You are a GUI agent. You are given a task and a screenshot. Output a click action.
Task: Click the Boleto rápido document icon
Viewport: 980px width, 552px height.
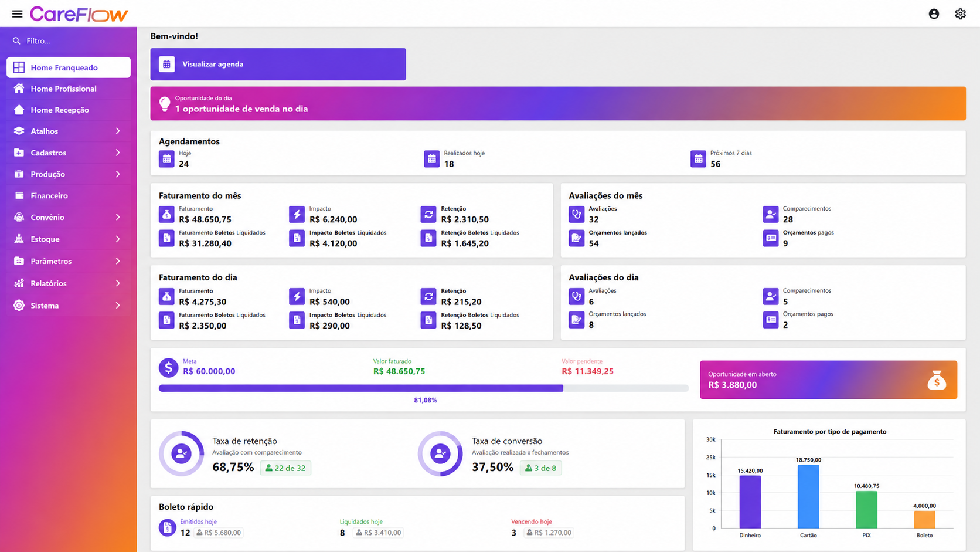point(168,527)
